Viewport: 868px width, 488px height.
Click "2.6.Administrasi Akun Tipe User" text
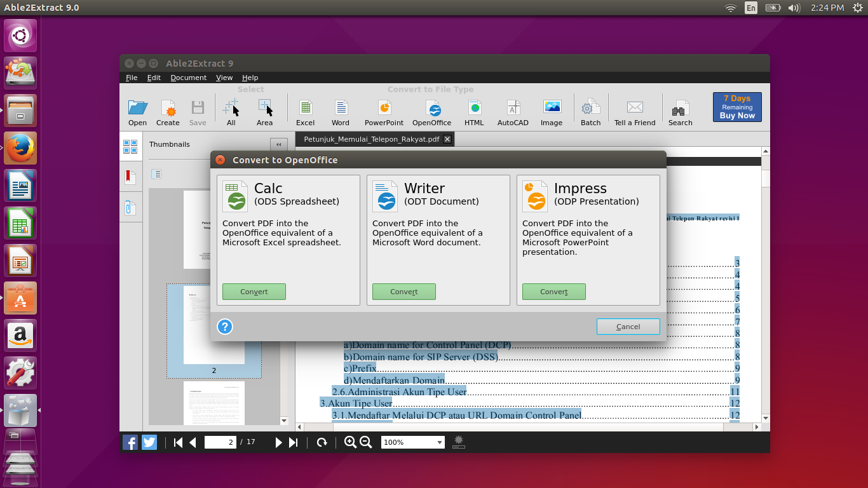[x=399, y=391]
